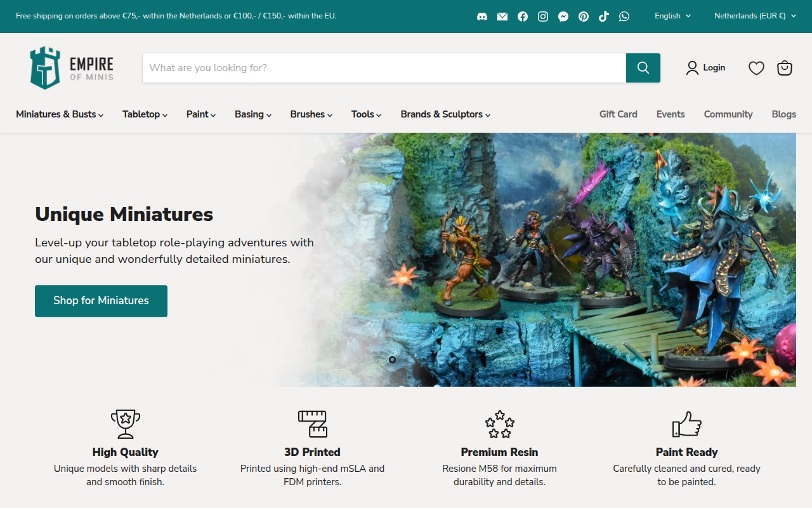Open the English language dropdown
The width and height of the screenshot is (812, 508).
(x=673, y=16)
